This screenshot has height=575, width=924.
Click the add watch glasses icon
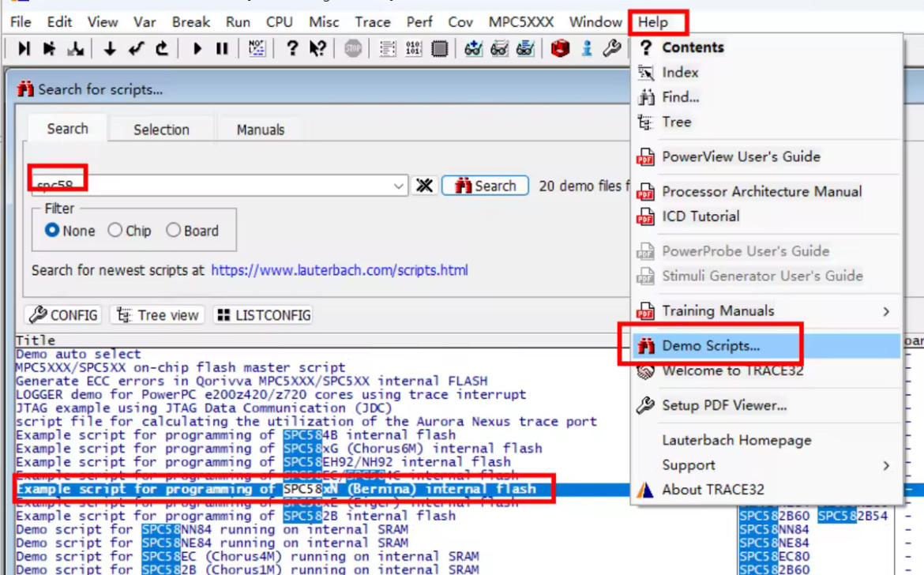coord(473,49)
